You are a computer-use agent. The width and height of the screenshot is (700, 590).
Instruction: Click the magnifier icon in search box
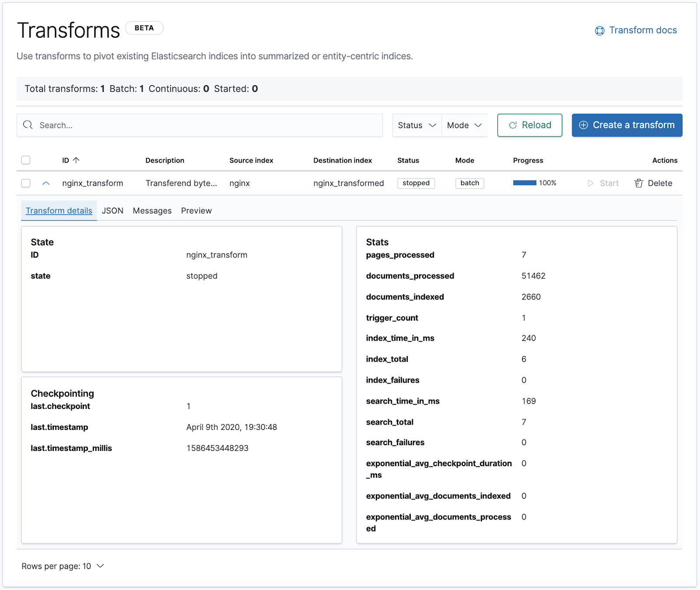pyautogui.click(x=28, y=125)
